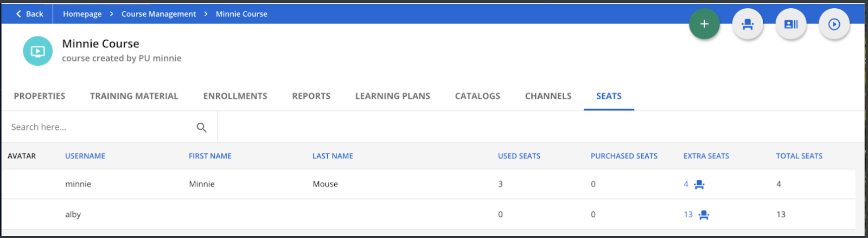Click the Minnie Course monitor icon
Viewport: 868px width, 238px height.
click(38, 51)
